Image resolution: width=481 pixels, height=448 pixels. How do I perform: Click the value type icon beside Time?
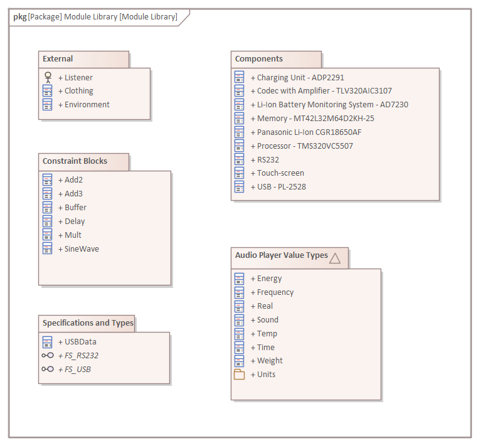click(240, 348)
